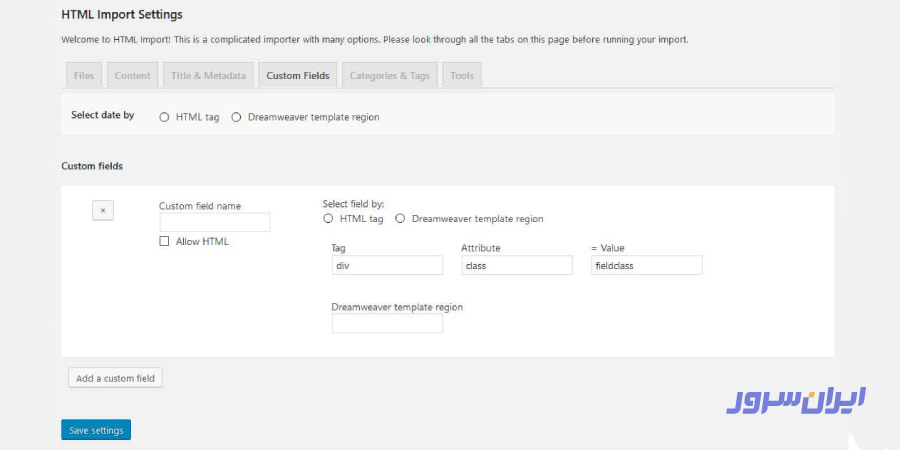Go to the Title & Metadata tab
900x450 pixels.
tap(208, 76)
